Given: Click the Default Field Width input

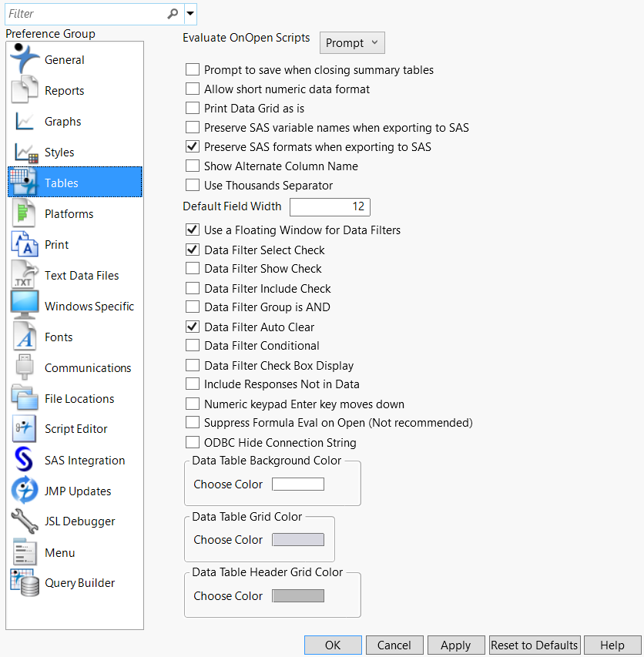Looking at the screenshot, I should pos(330,206).
